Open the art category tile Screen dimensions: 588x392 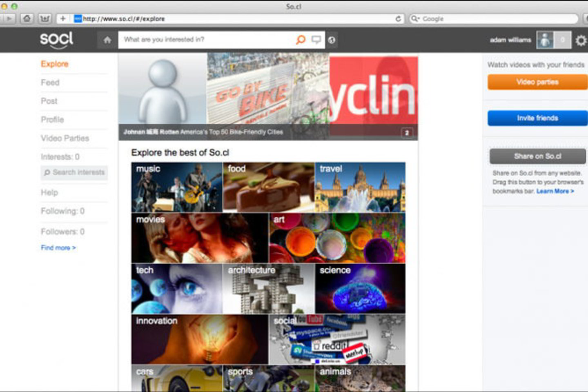coord(337,238)
